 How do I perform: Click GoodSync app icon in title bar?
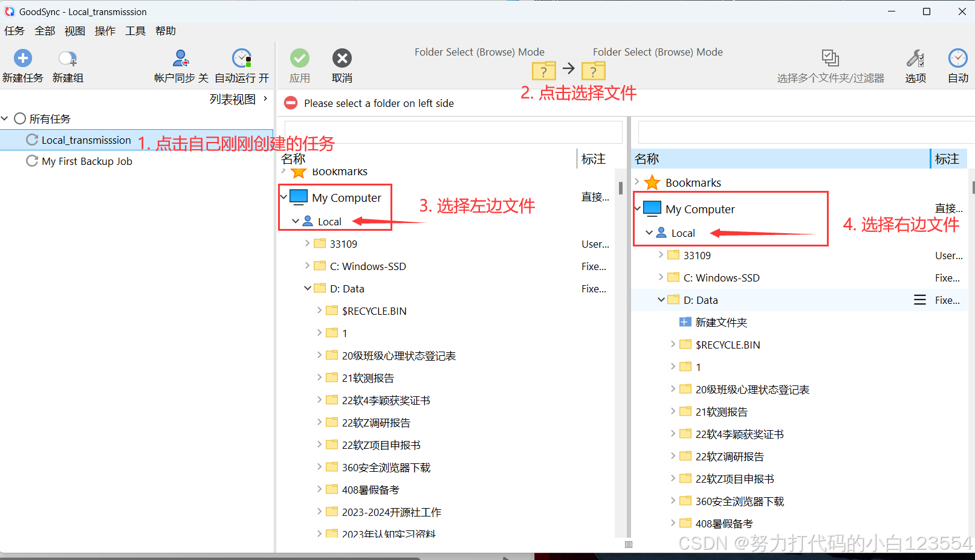(10, 11)
